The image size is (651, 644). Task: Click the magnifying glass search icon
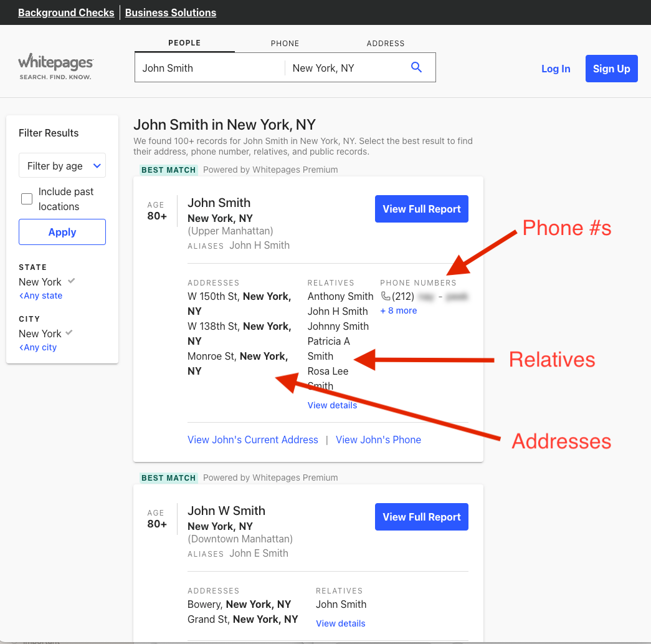(416, 67)
